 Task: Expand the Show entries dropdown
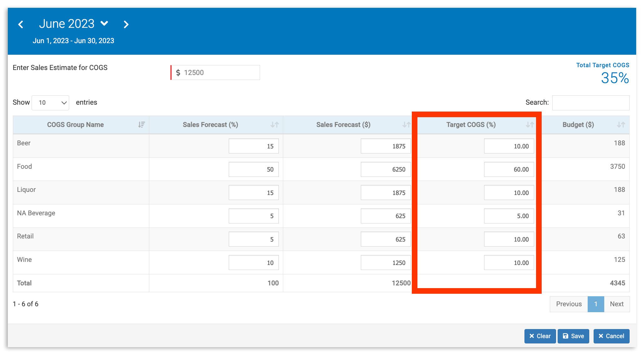click(50, 103)
